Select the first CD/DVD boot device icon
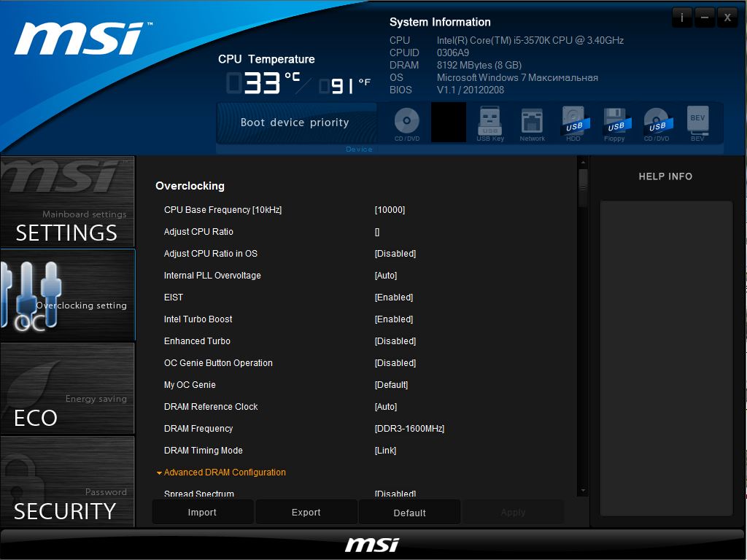The height and width of the screenshot is (560, 747). click(407, 122)
